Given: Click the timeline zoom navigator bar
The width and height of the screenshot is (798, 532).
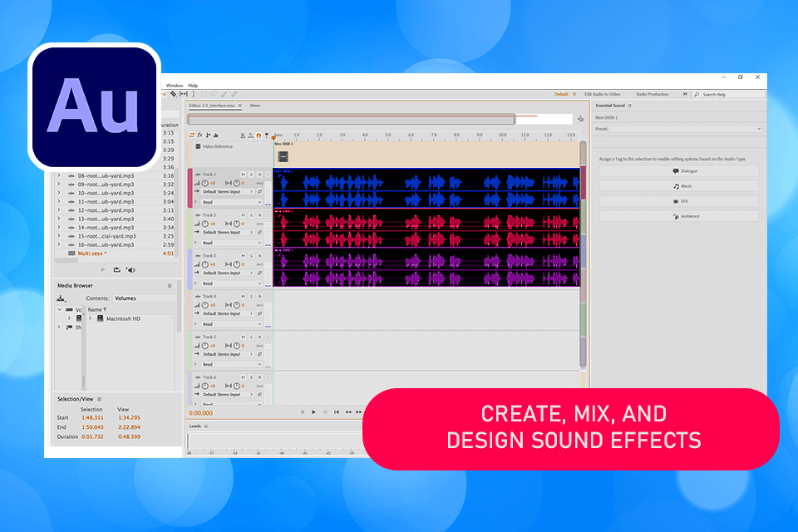Looking at the screenshot, I should (351, 119).
